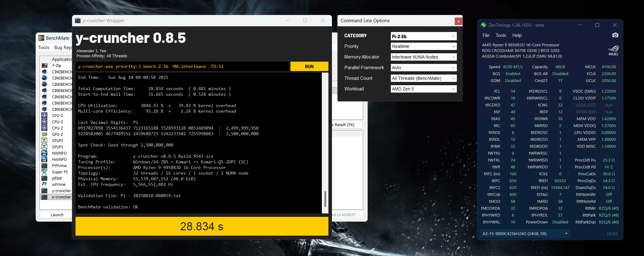Click the tCL value 34 in ZenTimings
The width and height of the screenshot is (644, 256).
coord(513,91)
